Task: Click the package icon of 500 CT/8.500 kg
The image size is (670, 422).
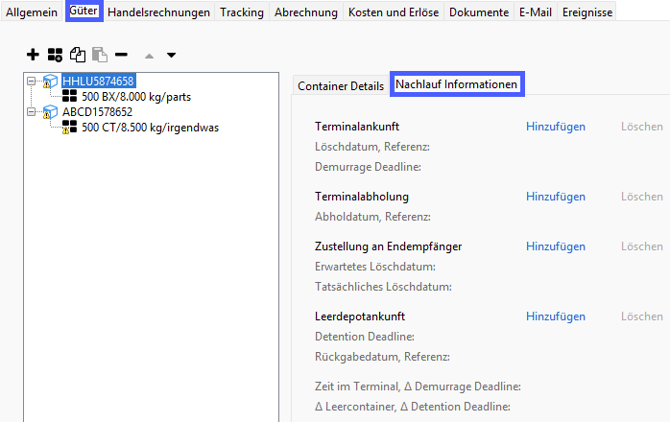Action: tap(71, 128)
